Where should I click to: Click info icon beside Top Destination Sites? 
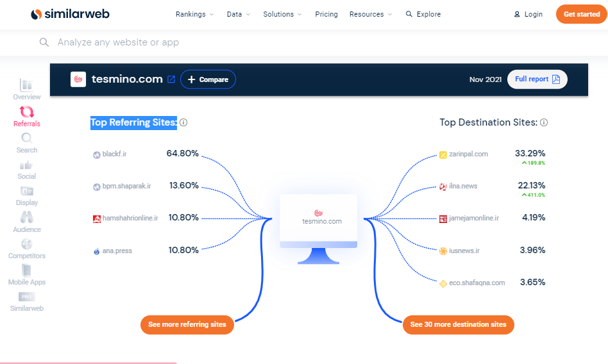(x=544, y=122)
